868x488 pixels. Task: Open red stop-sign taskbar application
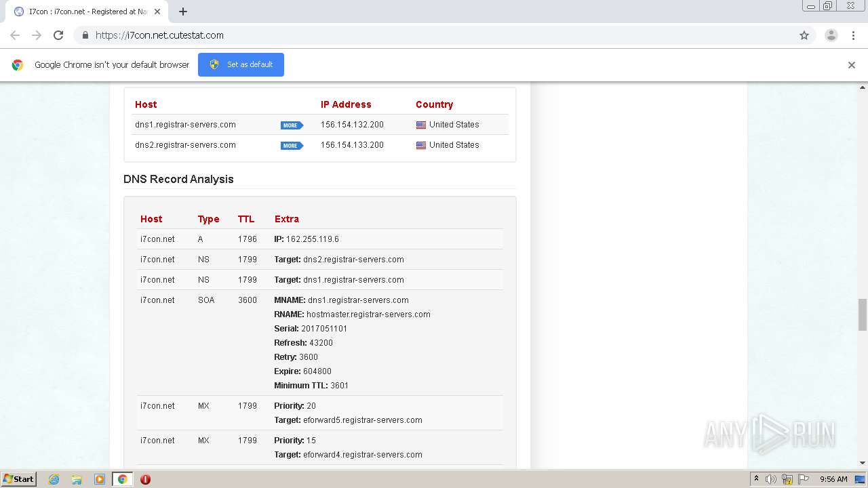pos(145,479)
